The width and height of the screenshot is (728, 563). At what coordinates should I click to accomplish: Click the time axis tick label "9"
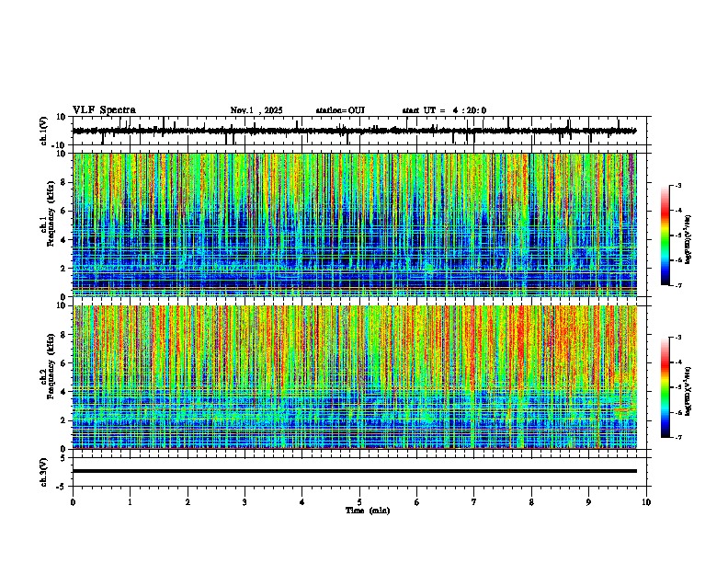click(588, 502)
